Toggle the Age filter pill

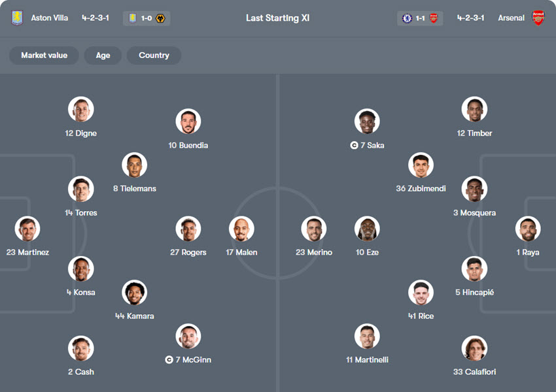point(103,56)
